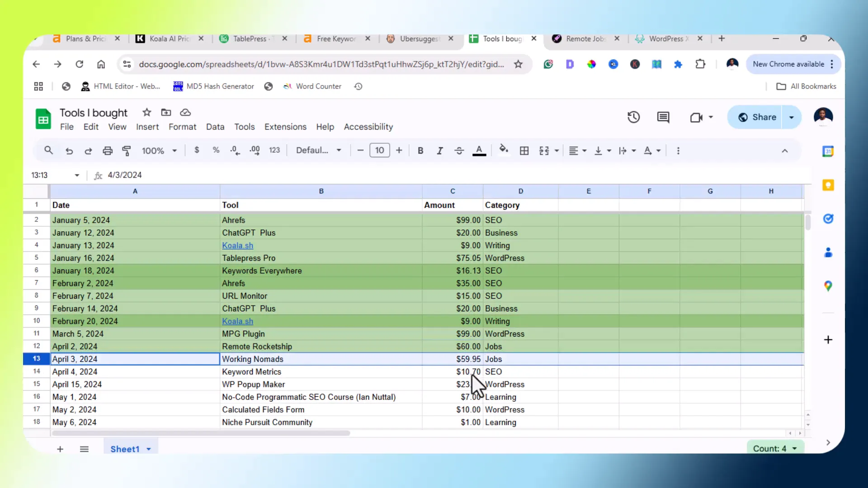This screenshot has height=488, width=868.
Task: Open the Data menu
Action: point(215,127)
